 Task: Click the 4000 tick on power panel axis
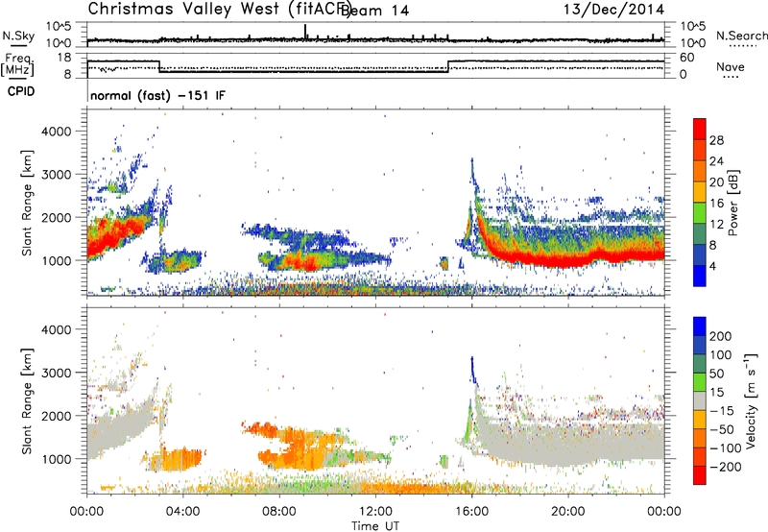click(57, 132)
